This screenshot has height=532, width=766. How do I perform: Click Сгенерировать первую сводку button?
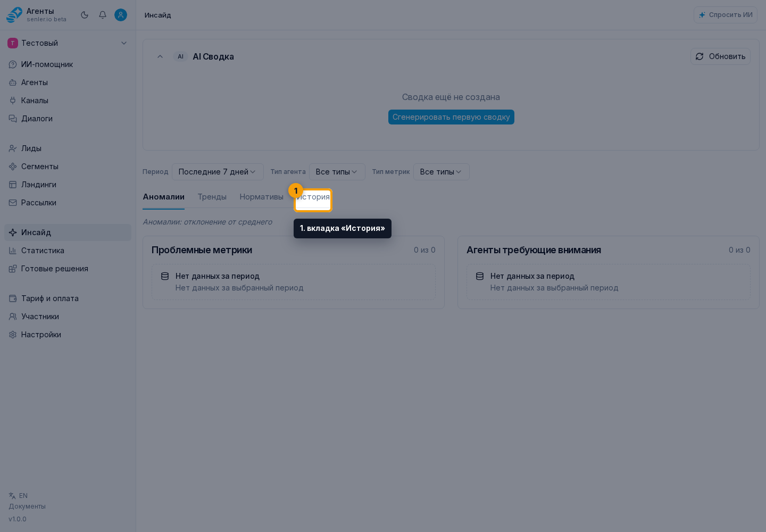(451, 117)
